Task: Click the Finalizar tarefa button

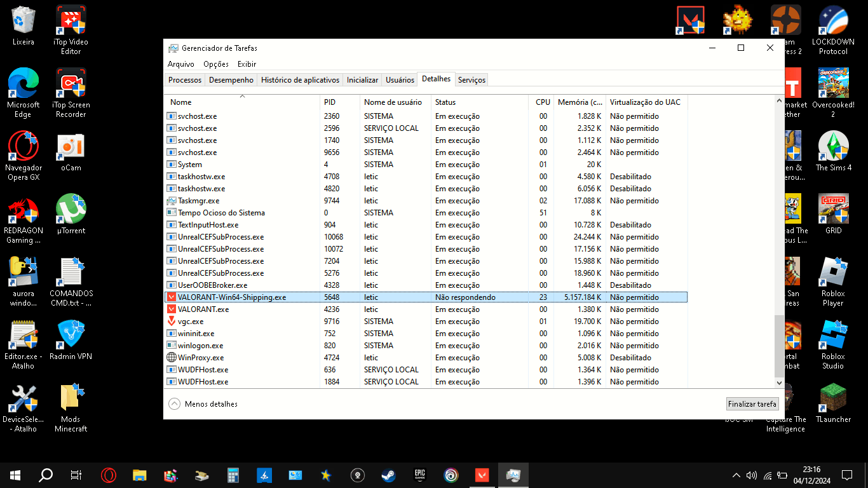Action: [752, 403]
